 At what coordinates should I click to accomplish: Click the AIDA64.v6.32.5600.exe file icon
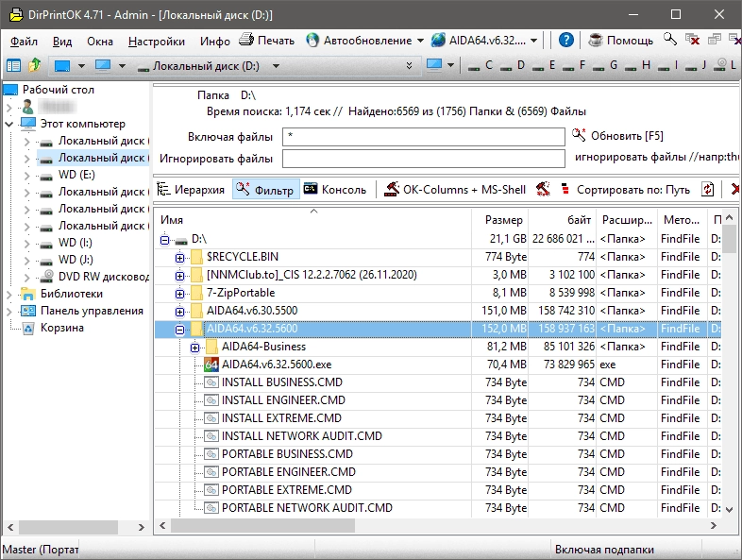click(x=211, y=364)
